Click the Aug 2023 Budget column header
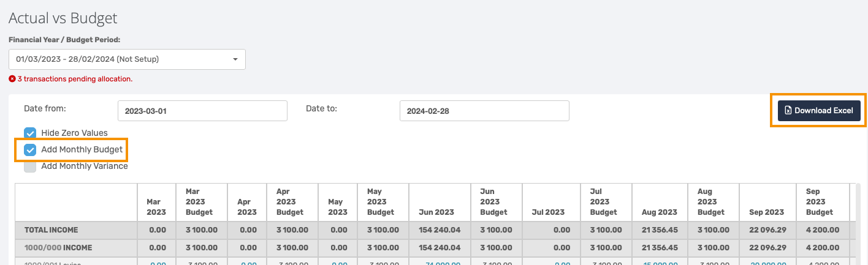This screenshot has width=868, height=265. (714, 202)
